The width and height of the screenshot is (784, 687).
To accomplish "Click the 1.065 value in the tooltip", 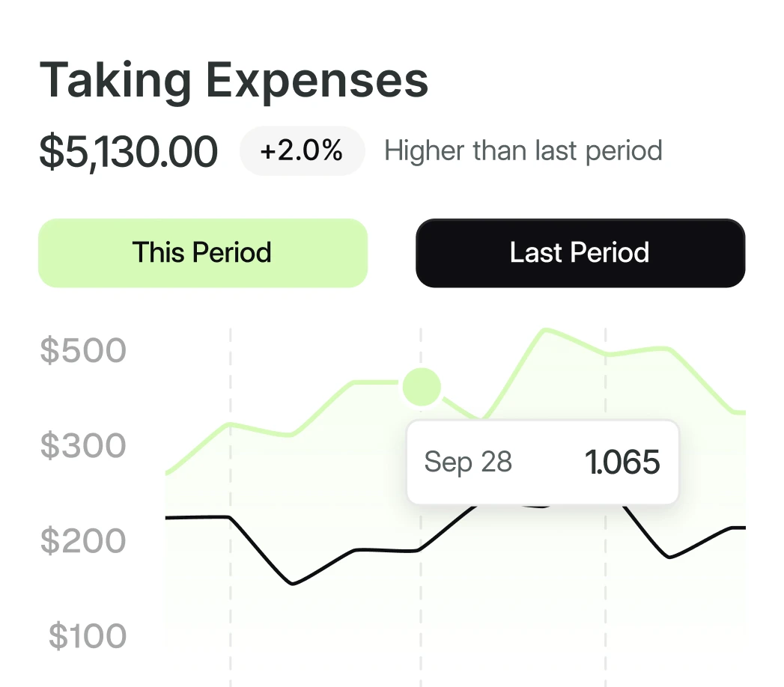I will 625,462.
